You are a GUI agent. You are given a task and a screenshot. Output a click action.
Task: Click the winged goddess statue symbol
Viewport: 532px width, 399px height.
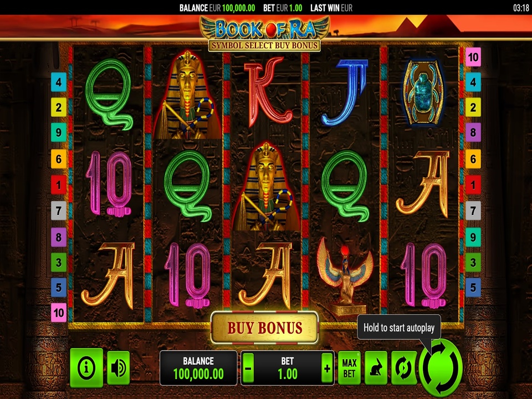[345, 275]
